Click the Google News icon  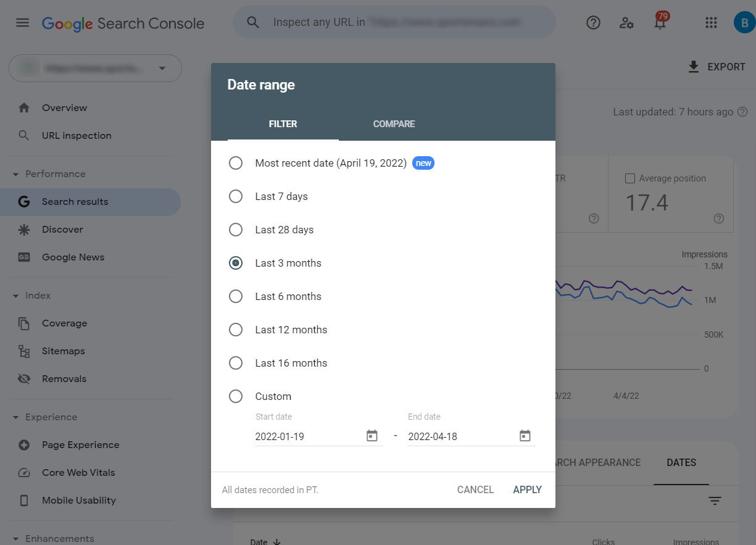coord(24,257)
